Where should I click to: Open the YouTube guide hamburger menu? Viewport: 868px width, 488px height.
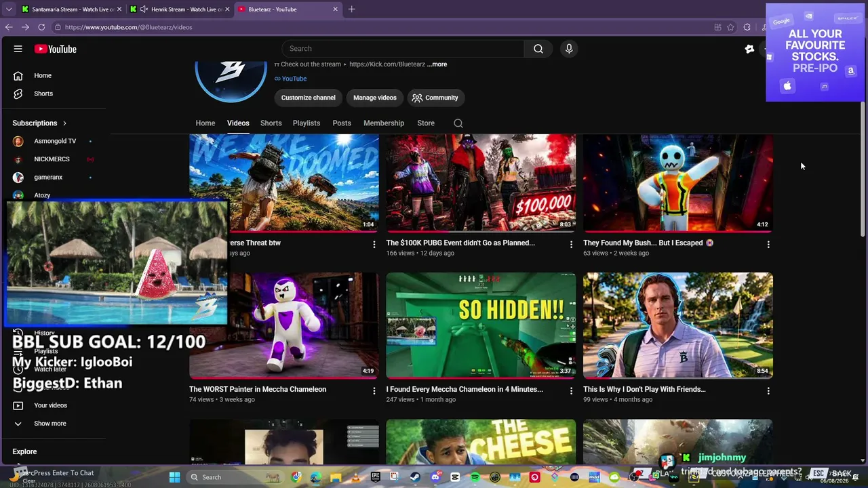[18, 49]
